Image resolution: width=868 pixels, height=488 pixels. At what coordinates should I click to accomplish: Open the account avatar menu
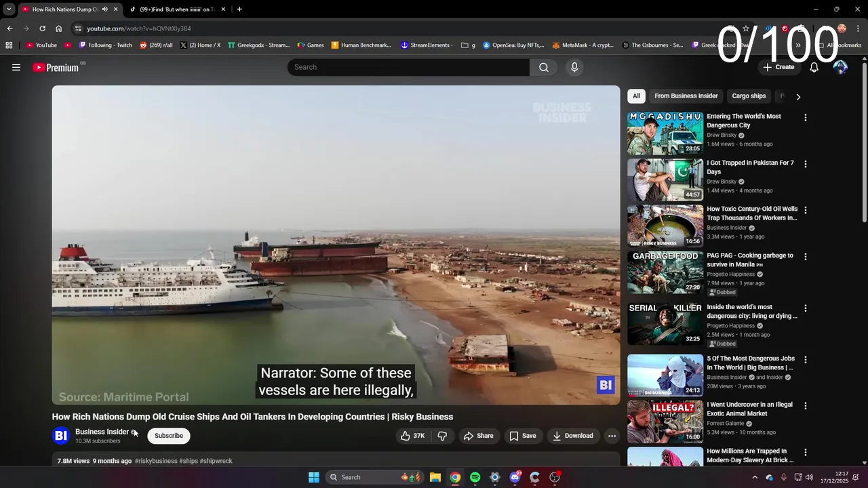coord(840,67)
